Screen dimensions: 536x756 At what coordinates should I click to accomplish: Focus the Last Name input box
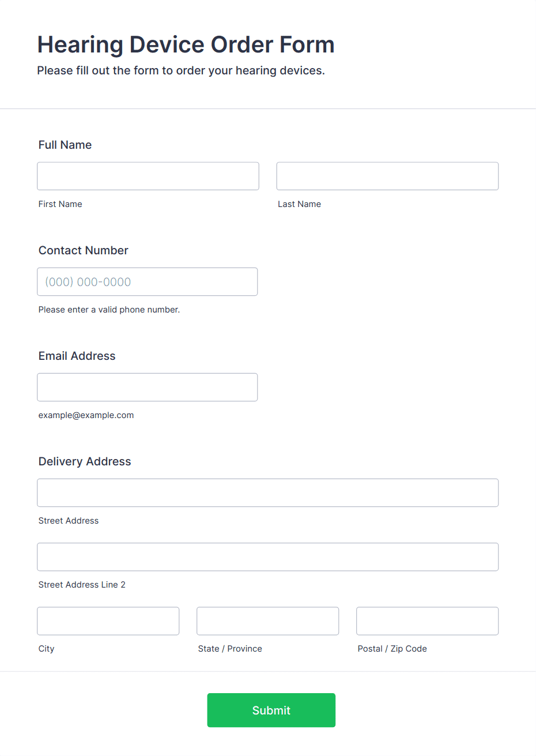387,176
